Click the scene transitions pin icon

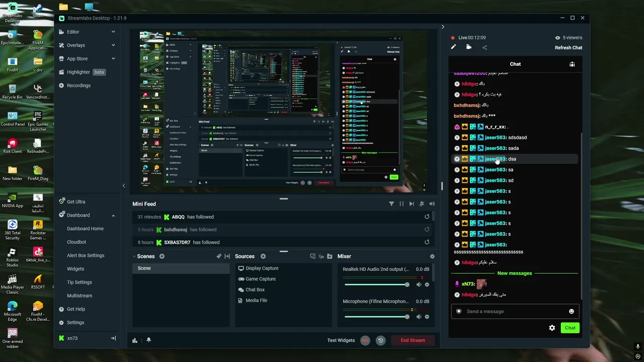[219, 256]
